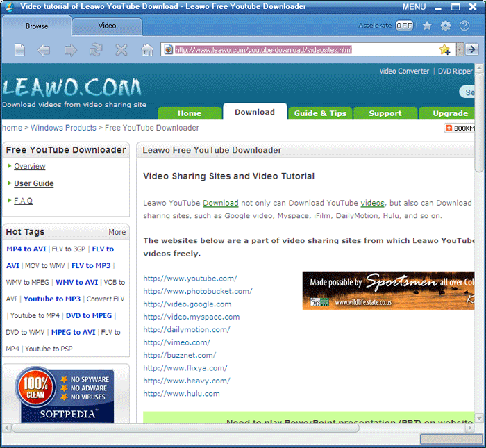This screenshot has height=448, width=486.
Task: Click the Youtube to MP4 tag
Action: (x=35, y=315)
